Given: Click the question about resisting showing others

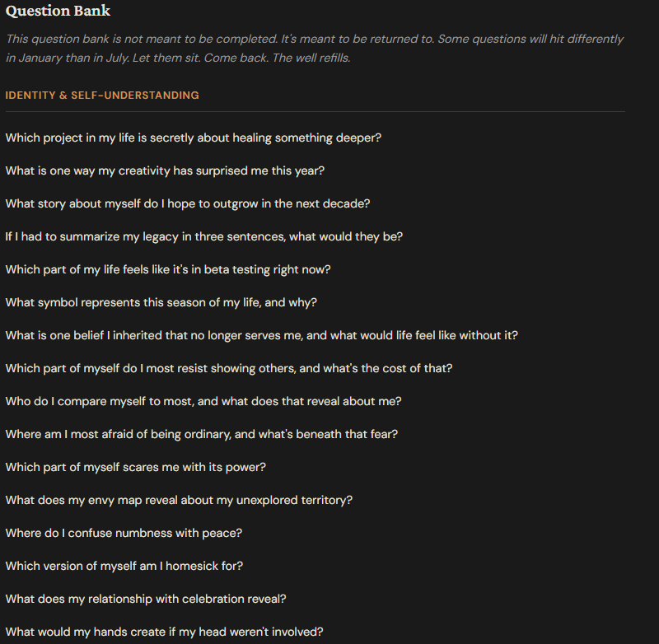Looking at the screenshot, I should (x=229, y=368).
